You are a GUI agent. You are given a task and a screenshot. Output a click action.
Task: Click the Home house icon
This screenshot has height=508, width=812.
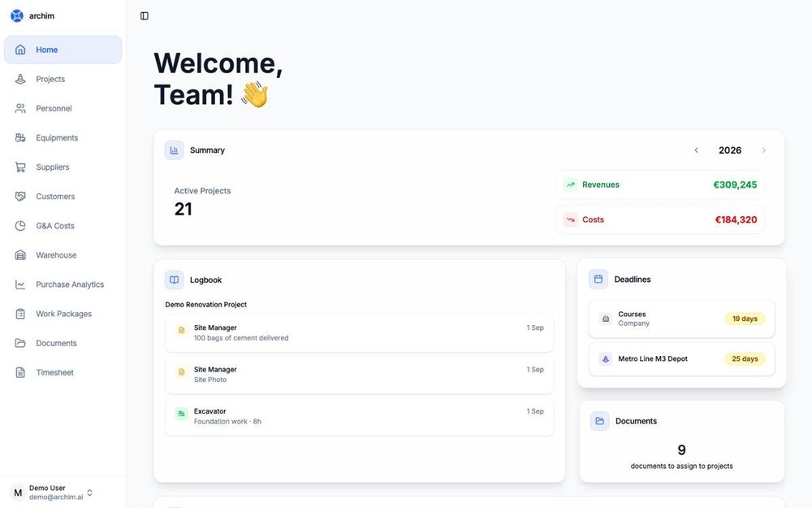coord(20,50)
